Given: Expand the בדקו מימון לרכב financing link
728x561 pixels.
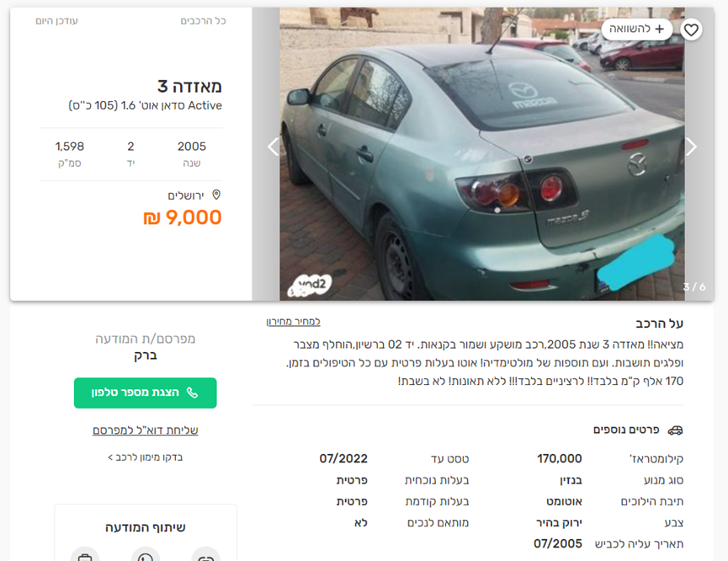Looking at the screenshot, I should coord(146,457).
